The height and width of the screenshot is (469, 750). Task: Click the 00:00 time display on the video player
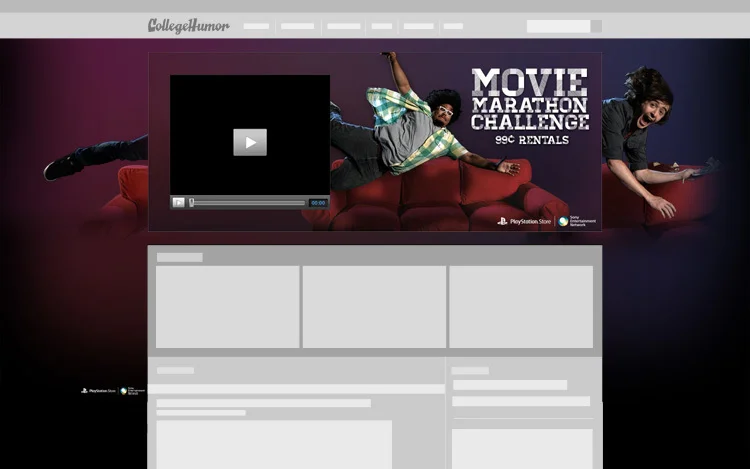coord(318,203)
